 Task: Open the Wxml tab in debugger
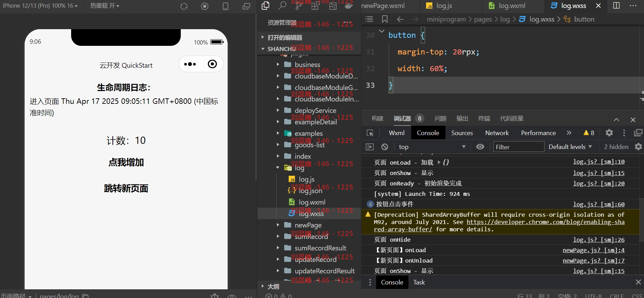(397, 133)
